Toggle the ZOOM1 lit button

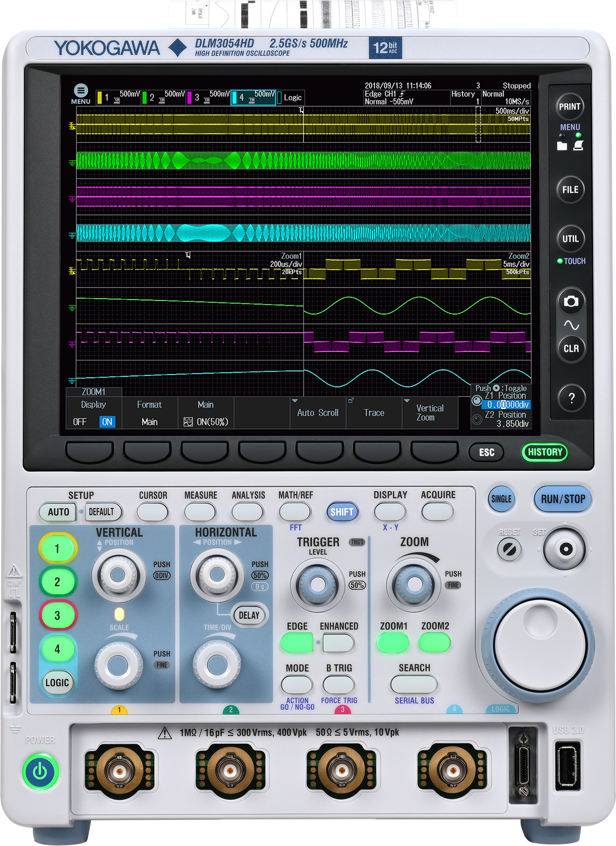(393, 643)
